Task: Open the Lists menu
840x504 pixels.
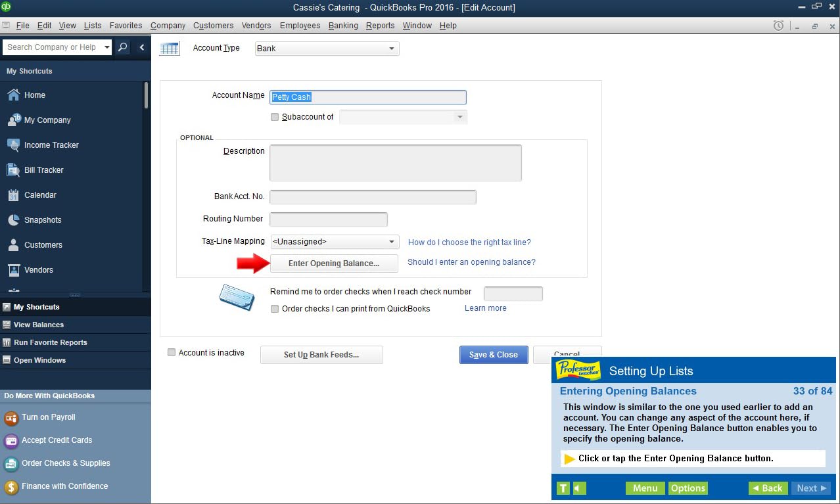Action: (93, 26)
